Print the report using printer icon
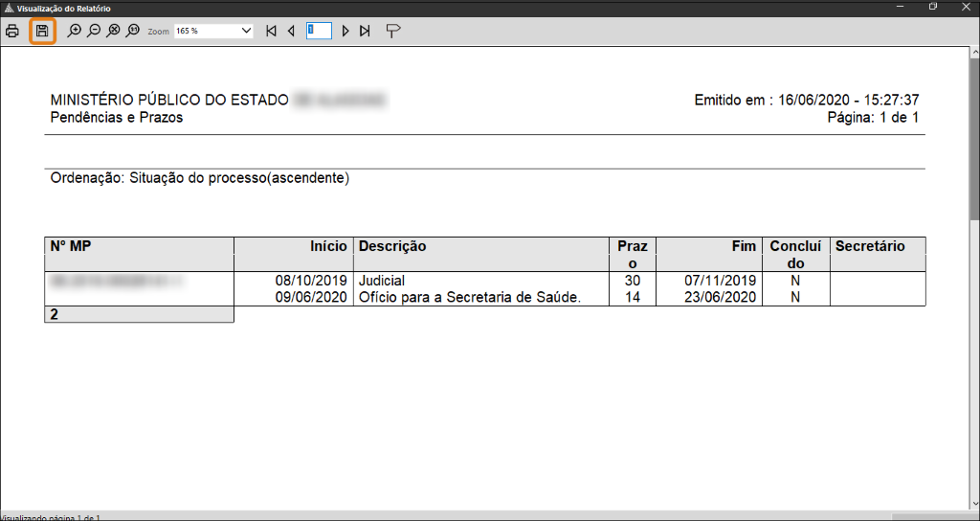 (x=11, y=31)
